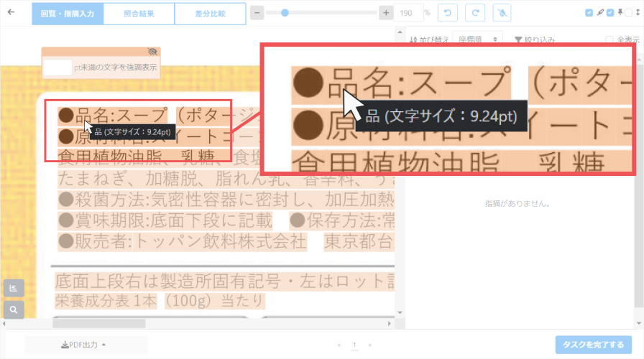Click the redo rotate-right icon
This screenshot has height=359, width=644.
[474, 13]
